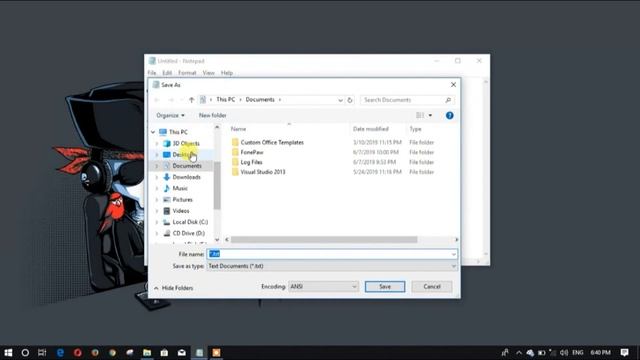This screenshot has width=640, height=360.
Task: Click Documents in the address breadcrumb
Action: (x=260, y=100)
